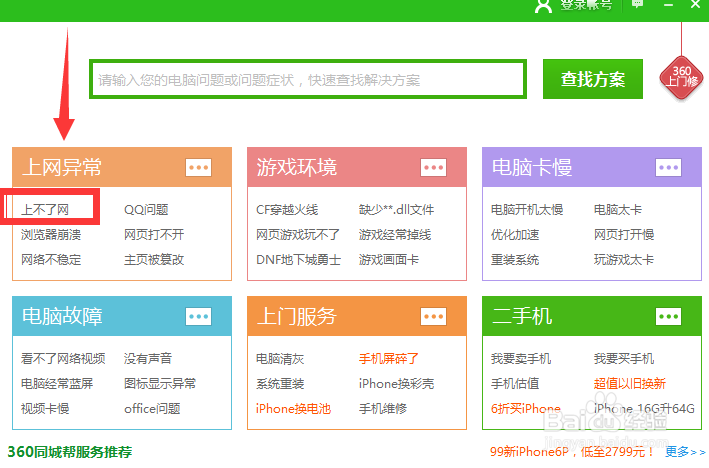
Task: Select 电脑开机太慢 issue
Action: pyautogui.click(x=527, y=210)
